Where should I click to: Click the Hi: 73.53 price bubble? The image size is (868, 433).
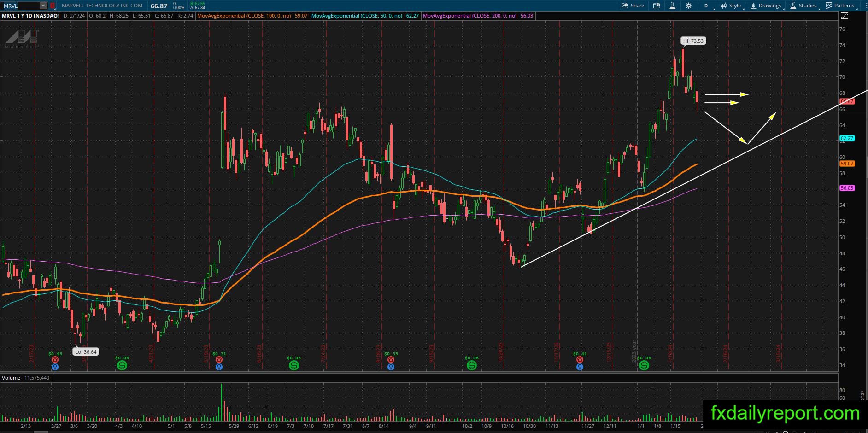(x=694, y=41)
